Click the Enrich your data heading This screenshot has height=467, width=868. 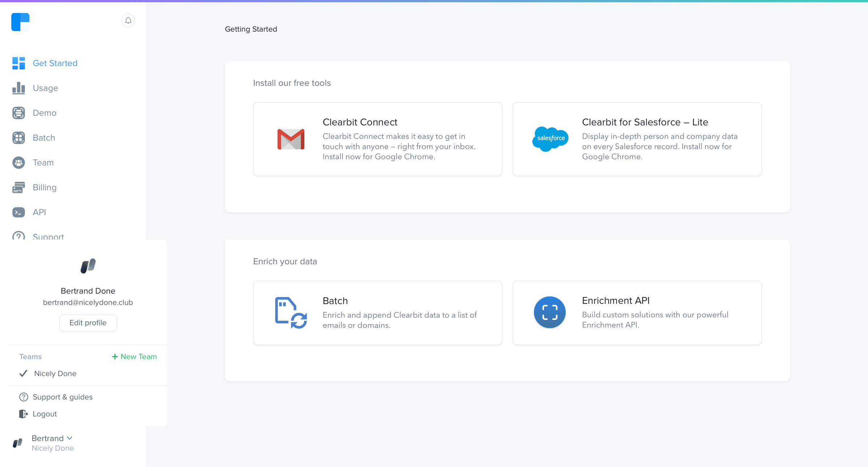[285, 262]
